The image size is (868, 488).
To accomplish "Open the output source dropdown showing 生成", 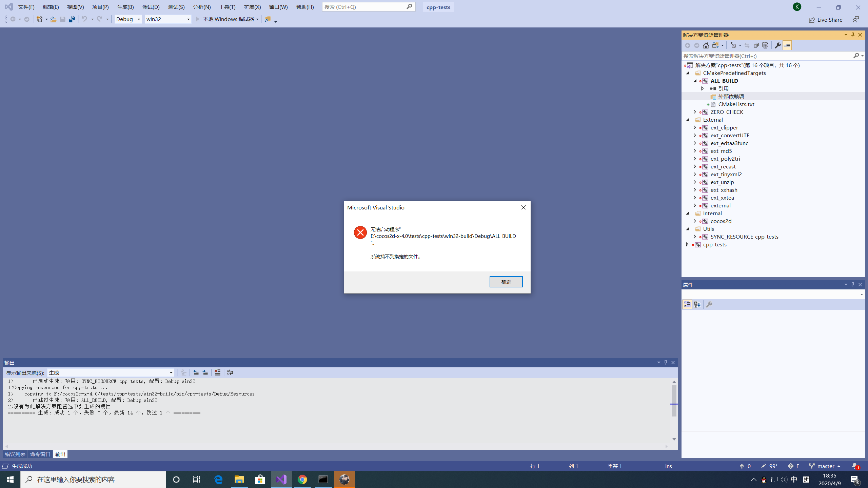I will coord(111,373).
